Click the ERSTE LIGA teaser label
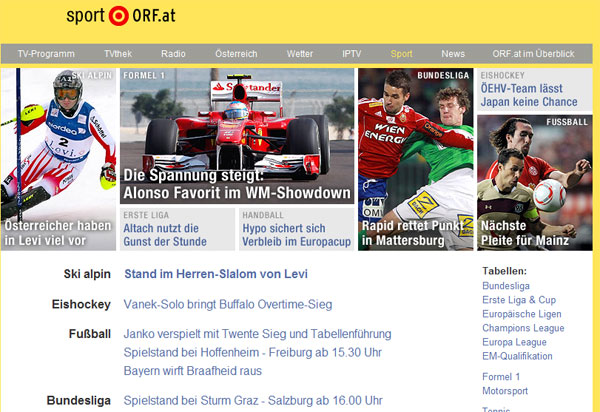 (x=146, y=215)
